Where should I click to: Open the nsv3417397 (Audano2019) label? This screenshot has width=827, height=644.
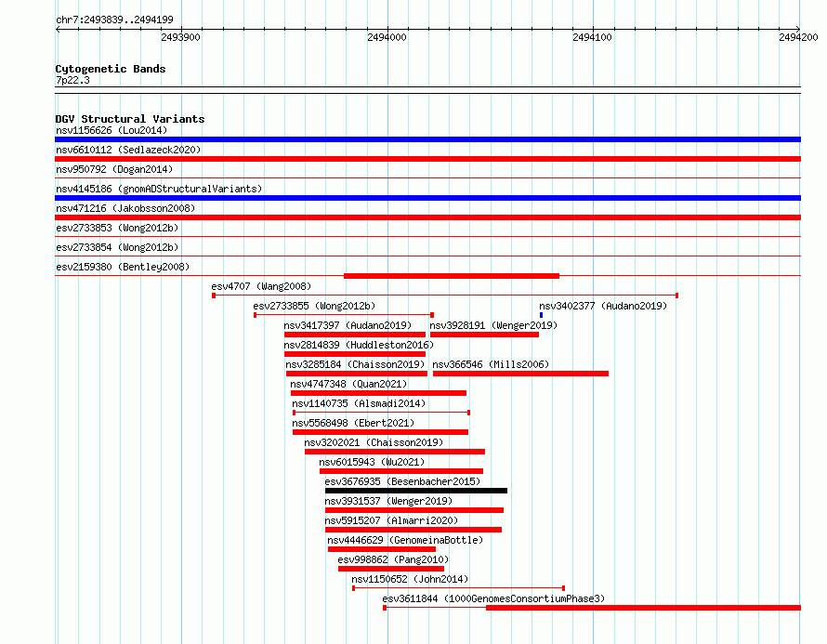348,325
